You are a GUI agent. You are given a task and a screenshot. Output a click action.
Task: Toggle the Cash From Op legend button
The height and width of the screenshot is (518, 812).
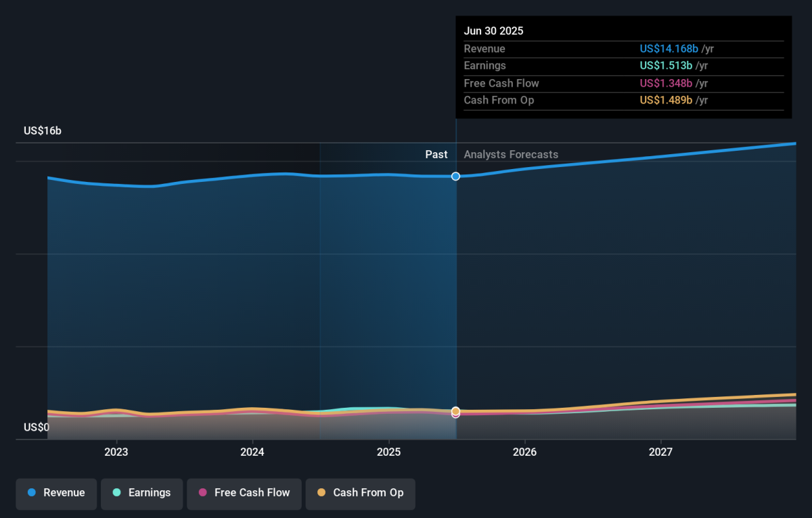tap(360, 493)
